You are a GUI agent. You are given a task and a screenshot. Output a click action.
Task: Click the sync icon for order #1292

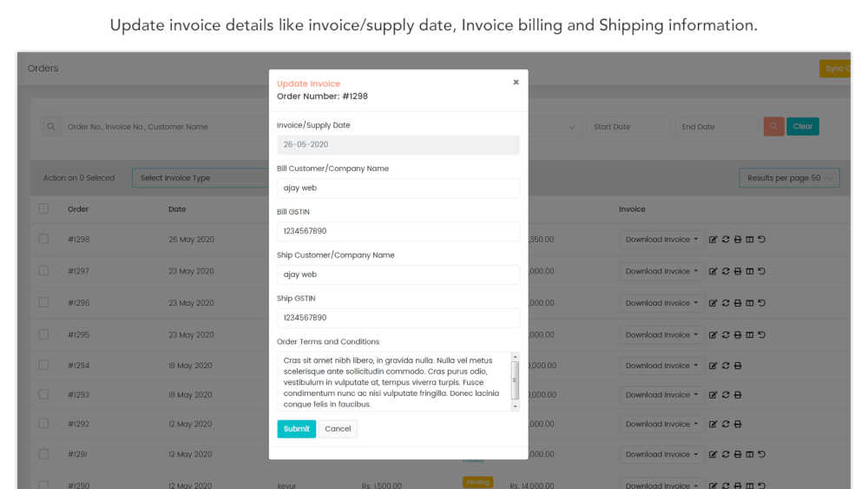[x=725, y=424]
